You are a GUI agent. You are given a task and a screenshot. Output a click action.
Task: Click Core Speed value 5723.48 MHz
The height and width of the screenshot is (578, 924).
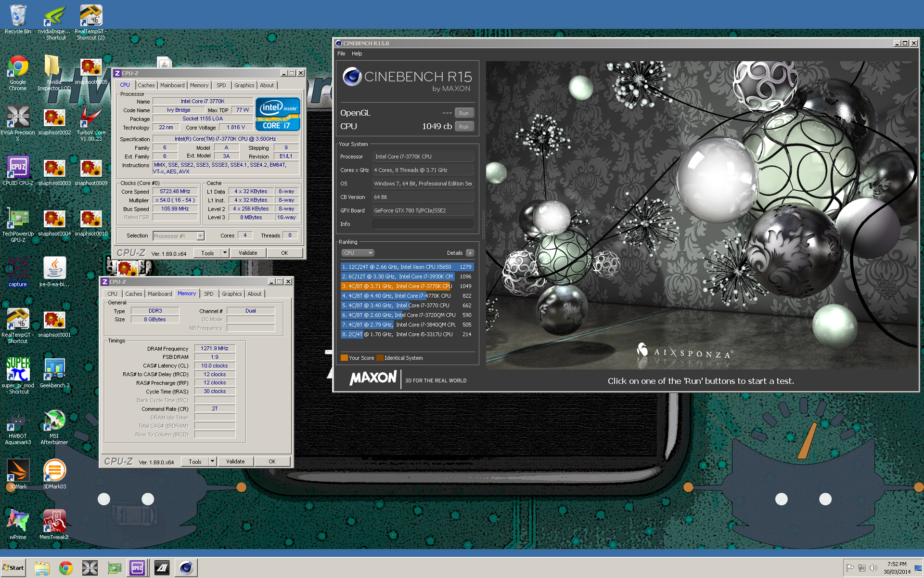pos(175,191)
